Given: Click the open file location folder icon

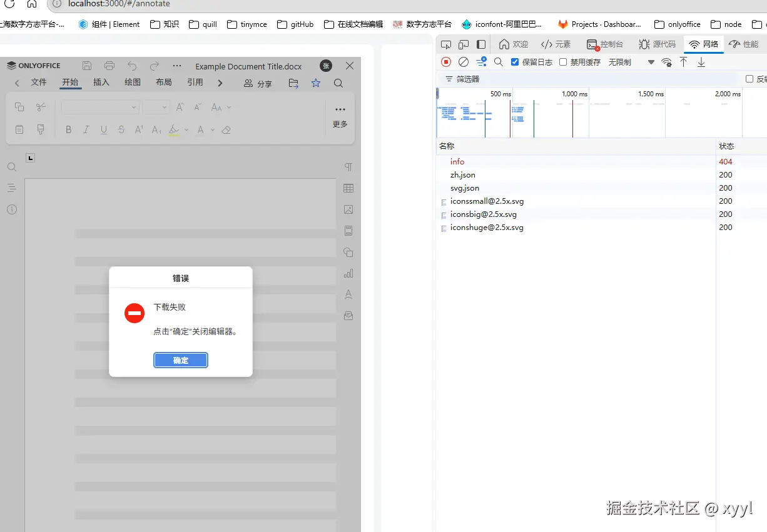Looking at the screenshot, I should point(293,83).
